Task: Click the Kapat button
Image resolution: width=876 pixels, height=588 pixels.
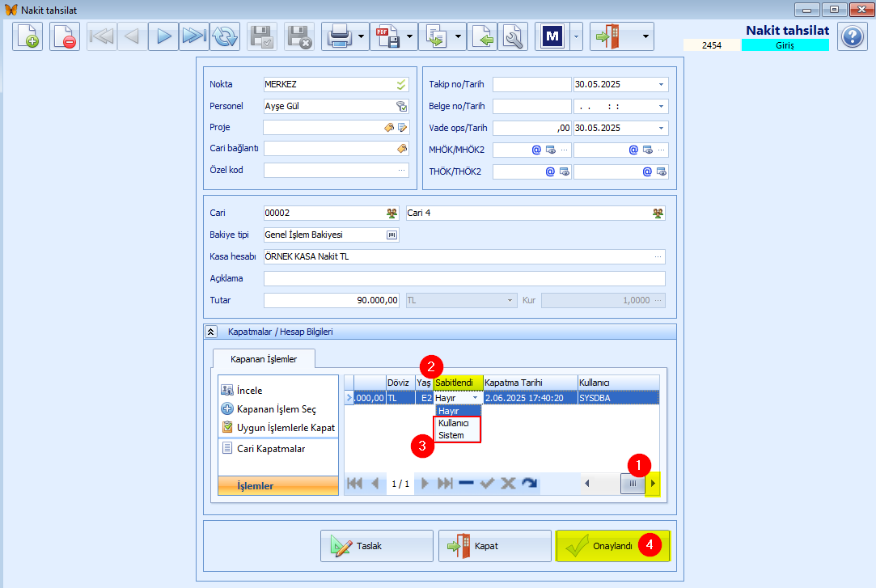Action: pyautogui.click(x=495, y=546)
